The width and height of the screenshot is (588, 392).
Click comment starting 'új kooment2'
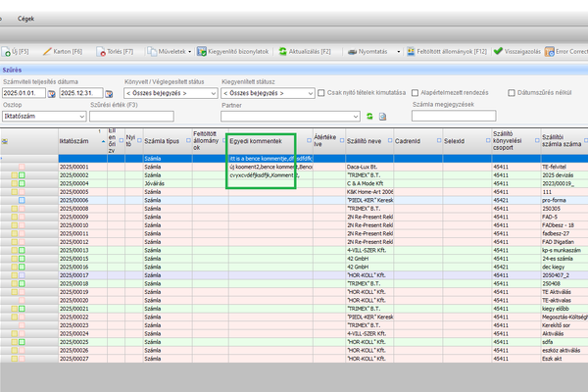[x=270, y=167]
